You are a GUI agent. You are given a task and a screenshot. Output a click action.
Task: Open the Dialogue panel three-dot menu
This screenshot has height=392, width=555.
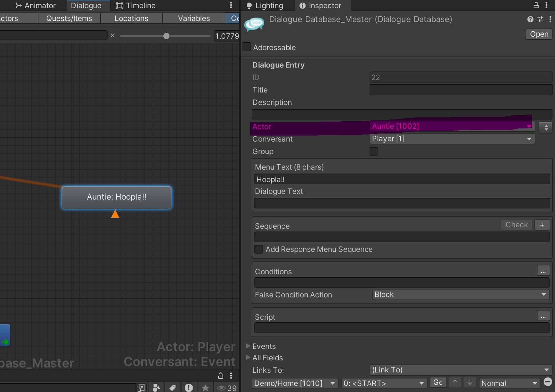pyautogui.click(x=231, y=5)
